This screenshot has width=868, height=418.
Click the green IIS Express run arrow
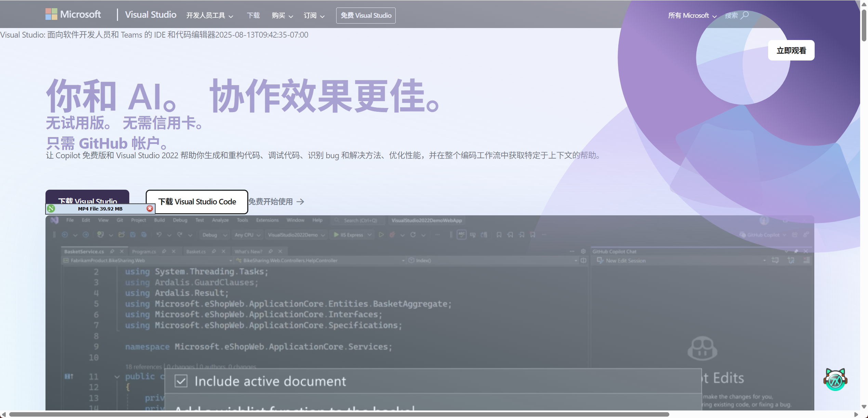[336, 235]
